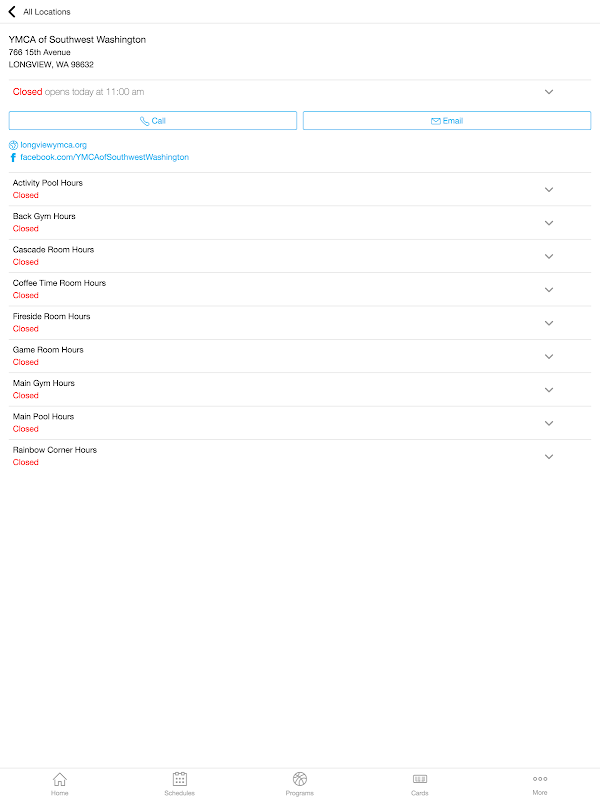Click the Facebook logo icon

click(13, 158)
